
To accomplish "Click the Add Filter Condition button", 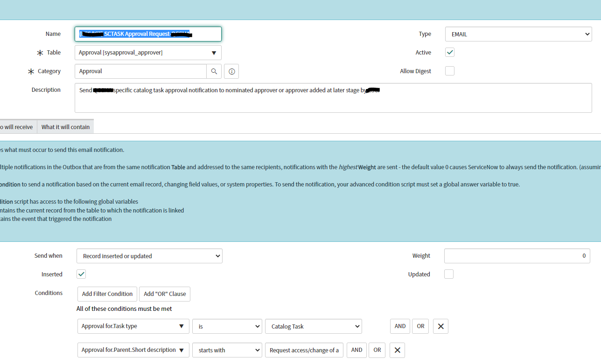I will (107, 294).
